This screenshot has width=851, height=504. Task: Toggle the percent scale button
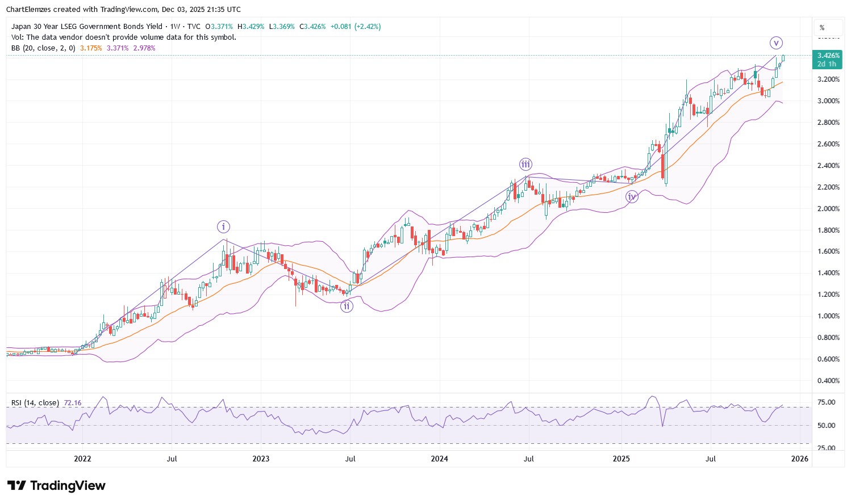point(821,28)
